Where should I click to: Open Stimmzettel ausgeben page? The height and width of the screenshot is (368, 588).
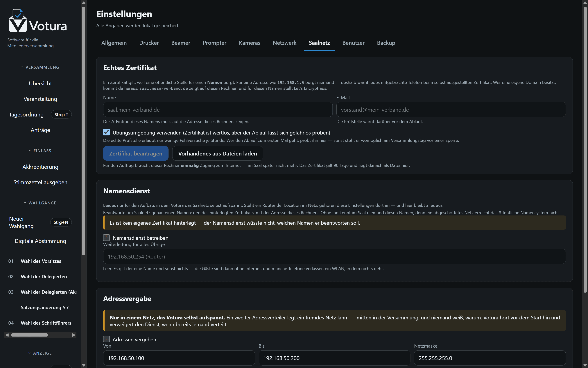(40, 182)
